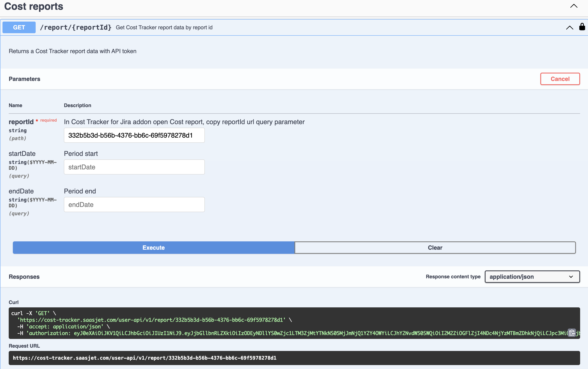Run the request with Execute
Screen dimensions: 588x369
(x=154, y=247)
